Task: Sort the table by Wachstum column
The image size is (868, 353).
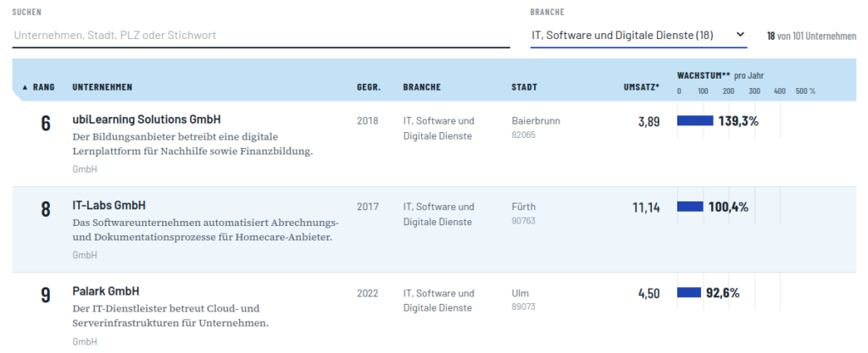Action: tap(699, 75)
